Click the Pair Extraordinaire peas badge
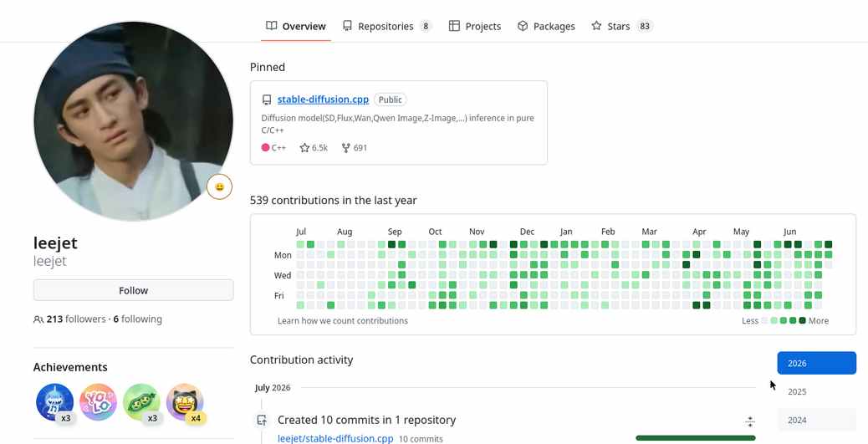The height and width of the screenshot is (444, 868). click(x=141, y=402)
